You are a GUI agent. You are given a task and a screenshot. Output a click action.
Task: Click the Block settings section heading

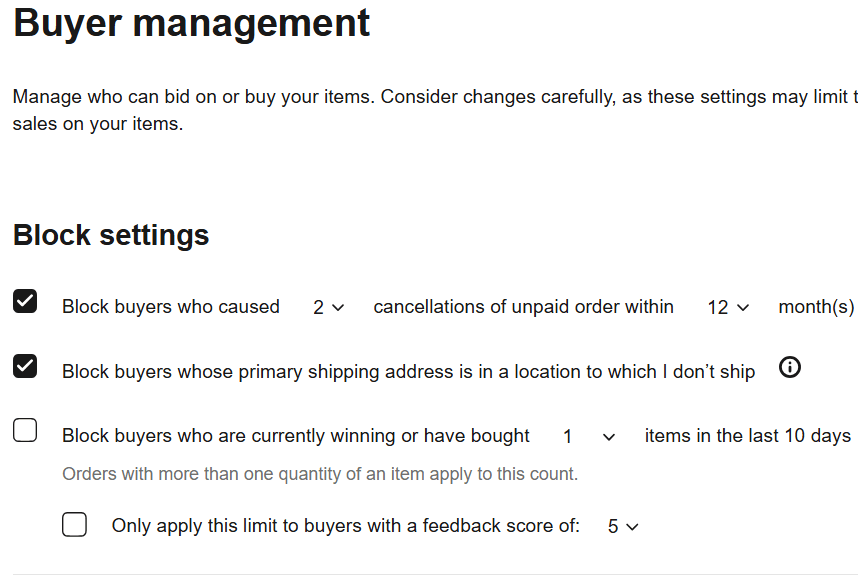click(x=111, y=235)
